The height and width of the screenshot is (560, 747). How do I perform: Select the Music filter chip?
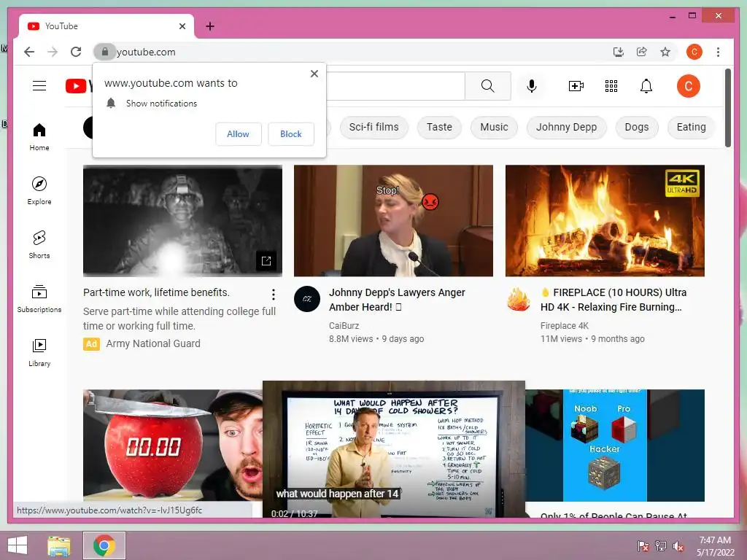tap(494, 127)
